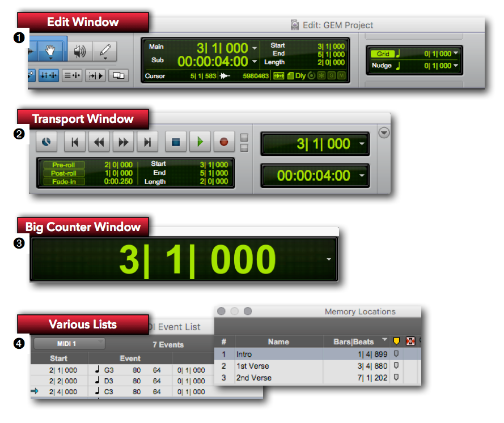Click the Scrubber speaker tool icon
This screenshot has width=504, height=423.
[x=79, y=50]
